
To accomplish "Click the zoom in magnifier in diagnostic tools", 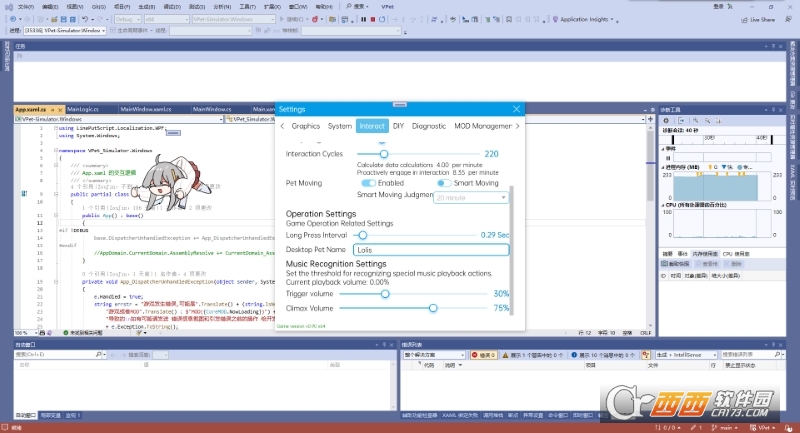I will pyautogui.click(x=695, y=121).
